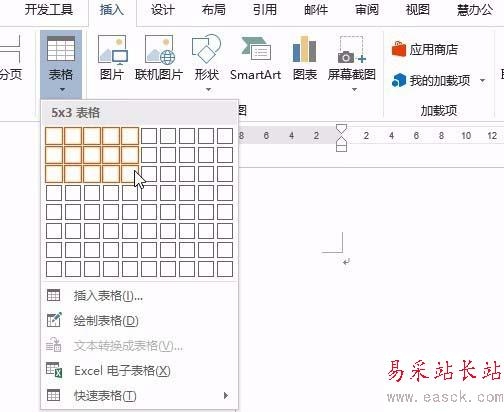Click ruler mark 12
This screenshot has width=504, height=412.
(492, 136)
